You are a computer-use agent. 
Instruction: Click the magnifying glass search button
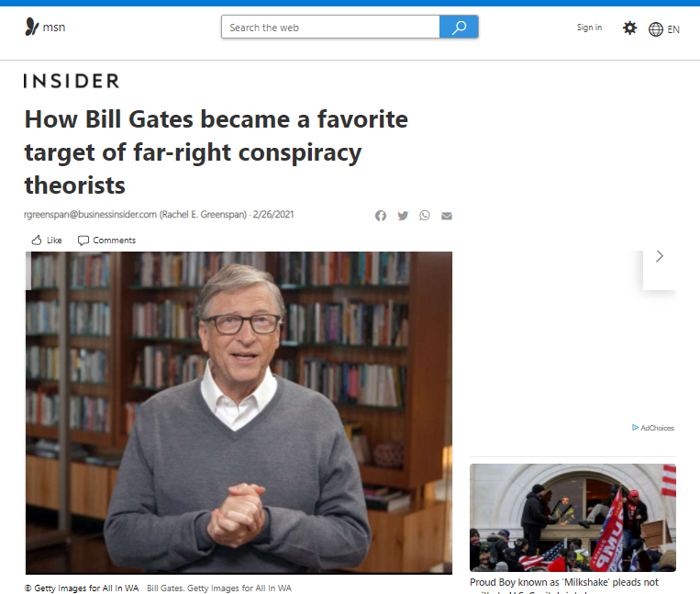pyautogui.click(x=459, y=27)
